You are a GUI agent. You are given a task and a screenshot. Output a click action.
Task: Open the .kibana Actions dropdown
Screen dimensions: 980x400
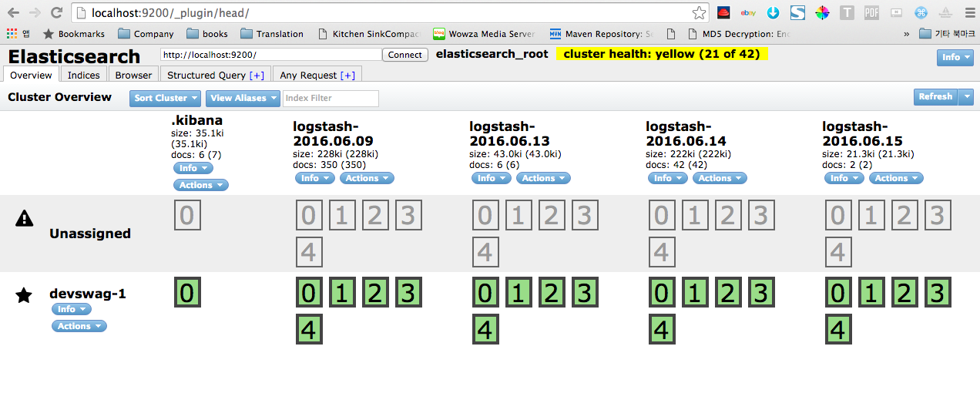pos(201,185)
